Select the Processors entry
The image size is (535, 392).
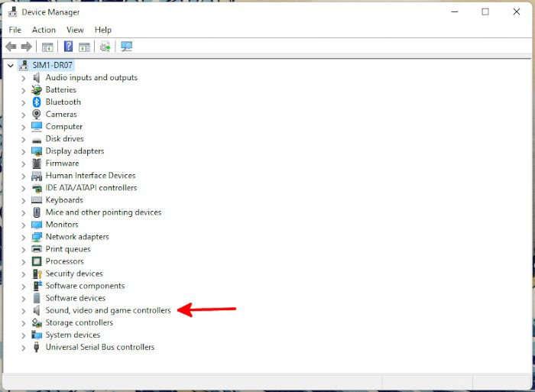pos(64,261)
